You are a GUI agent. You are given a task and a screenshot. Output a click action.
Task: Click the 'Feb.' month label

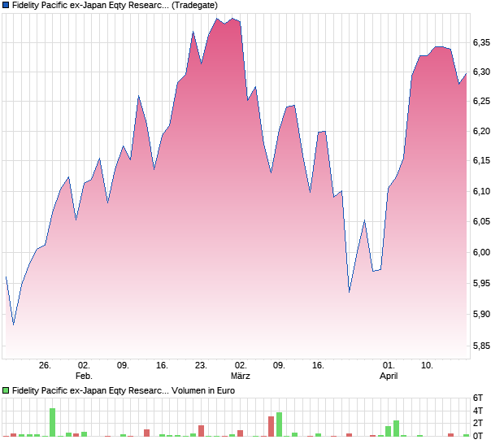point(84,376)
